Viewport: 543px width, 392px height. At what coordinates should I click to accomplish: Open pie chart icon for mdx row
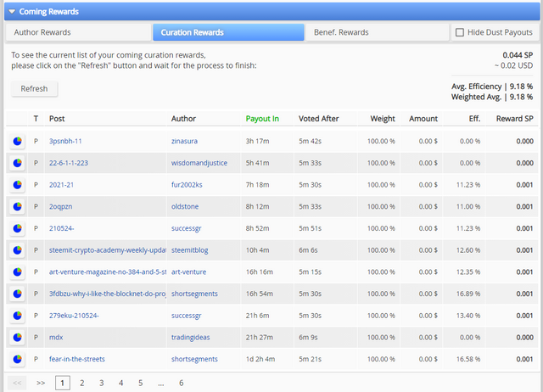click(17, 338)
